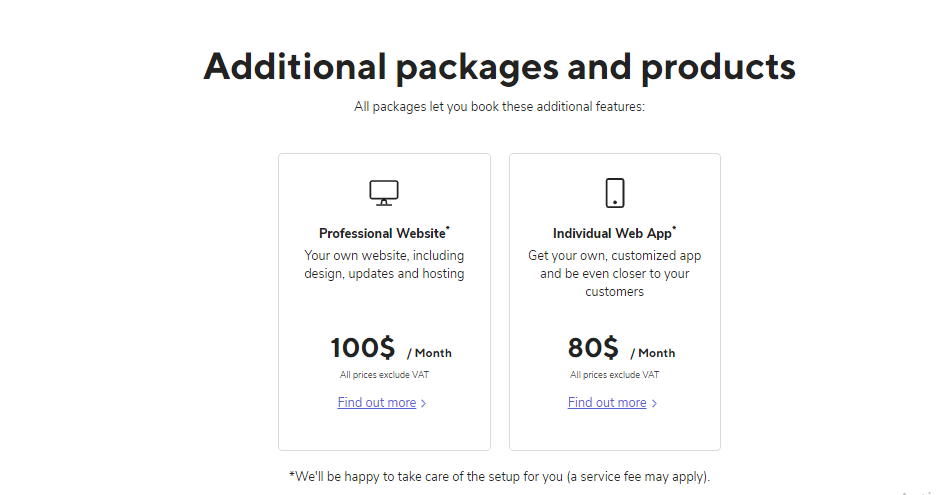Click chevron arrow beside Web App's Find out more
Viewport: 943px width, 495px height.
(x=654, y=404)
